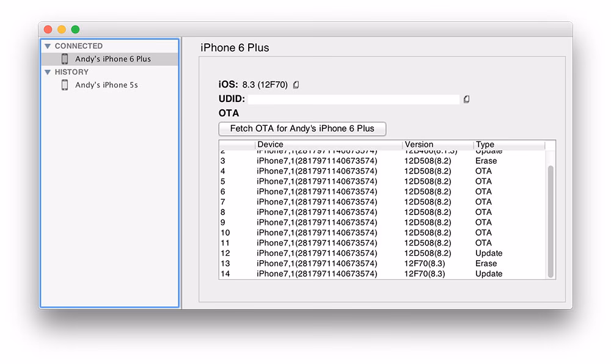
Task: Click the phone icon beside Andy's iPhone 6 Plus
Action: [65, 59]
